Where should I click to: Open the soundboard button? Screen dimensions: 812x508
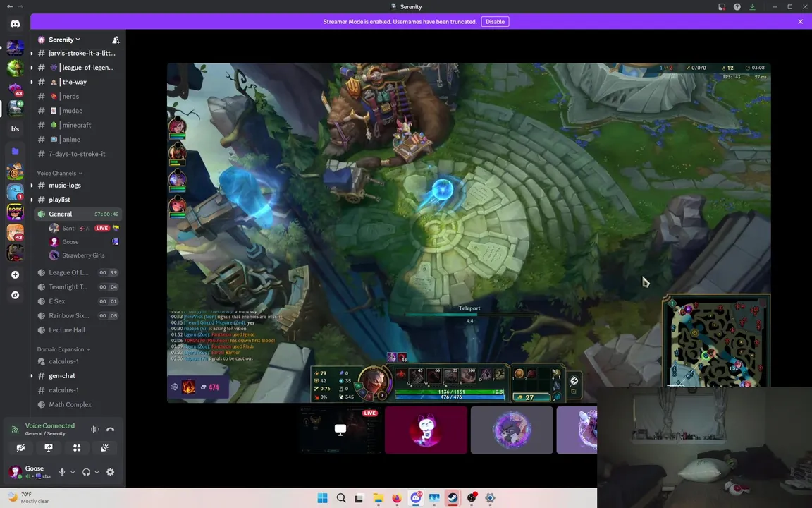(x=104, y=448)
